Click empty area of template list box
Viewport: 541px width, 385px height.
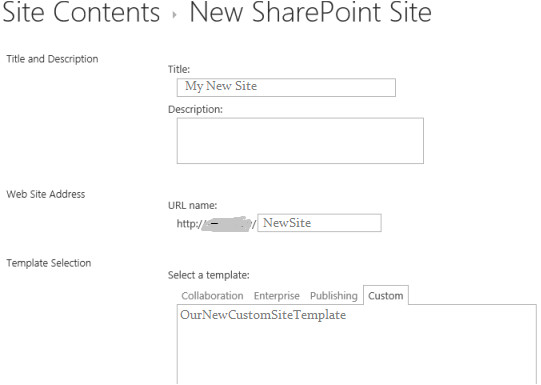(357, 355)
